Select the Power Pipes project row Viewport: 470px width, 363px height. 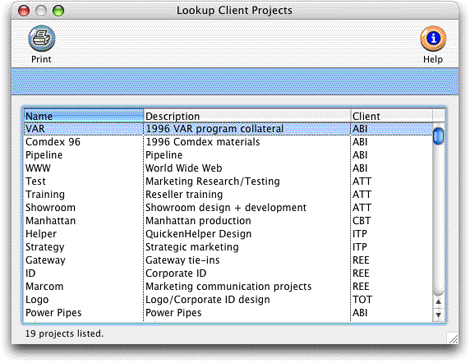click(x=228, y=313)
